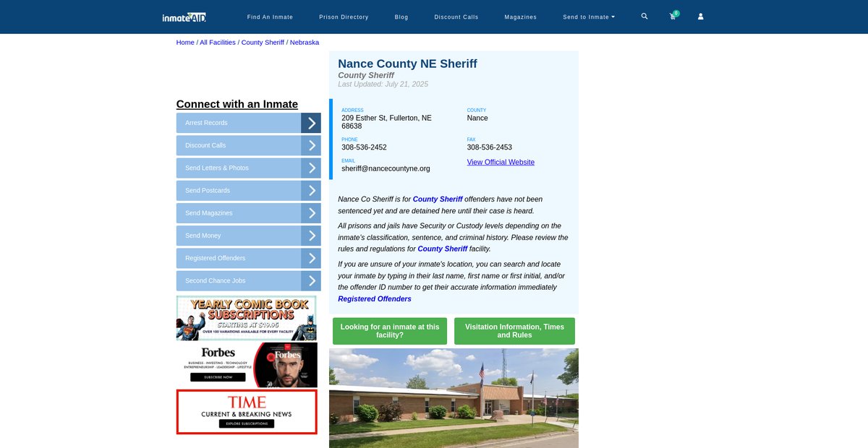Click the phone number 308-536-2452
Screen dimensions: 868x448
coord(364,147)
